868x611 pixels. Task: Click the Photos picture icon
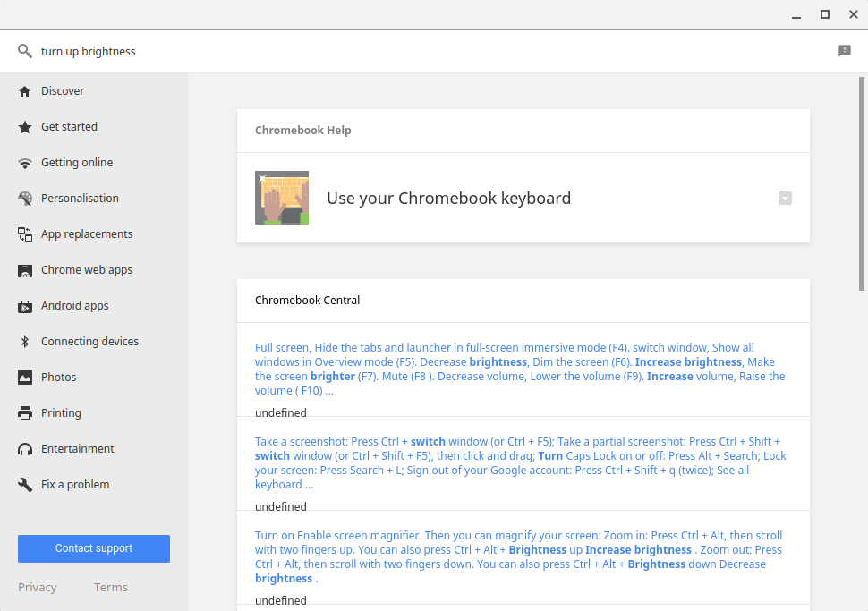click(x=24, y=378)
